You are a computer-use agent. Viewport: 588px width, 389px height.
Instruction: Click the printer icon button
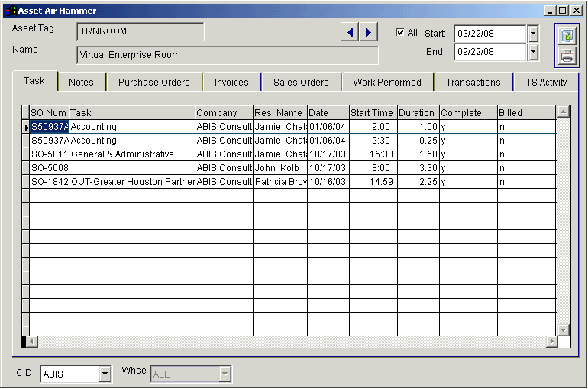click(x=567, y=56)
